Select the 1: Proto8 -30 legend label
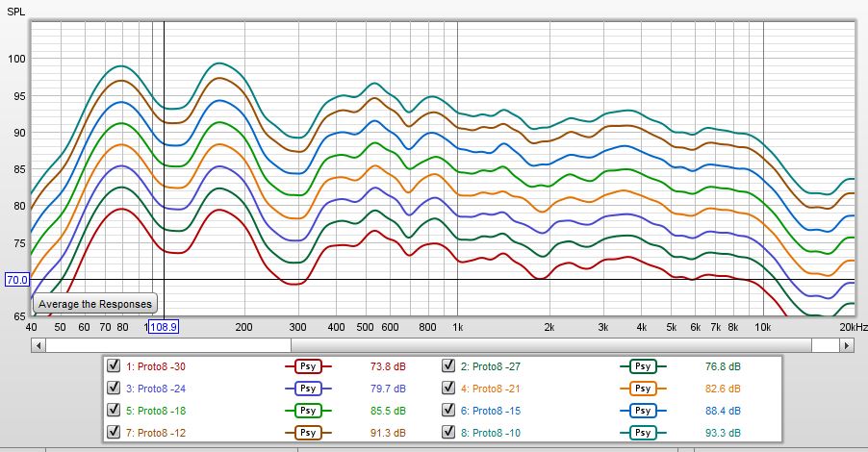Screen dimensions: 868x452 click(x=156, y=366)
